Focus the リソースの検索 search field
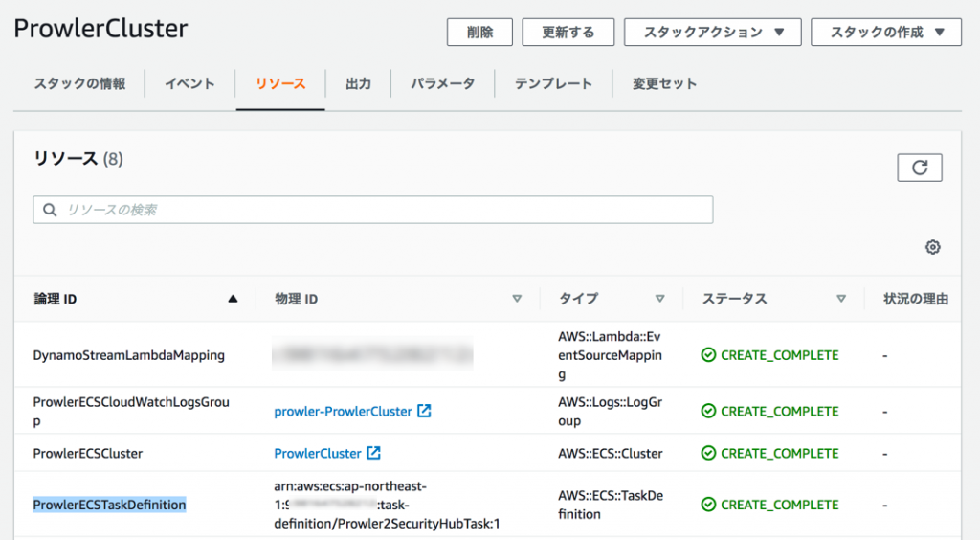 [x=373, y=210]
